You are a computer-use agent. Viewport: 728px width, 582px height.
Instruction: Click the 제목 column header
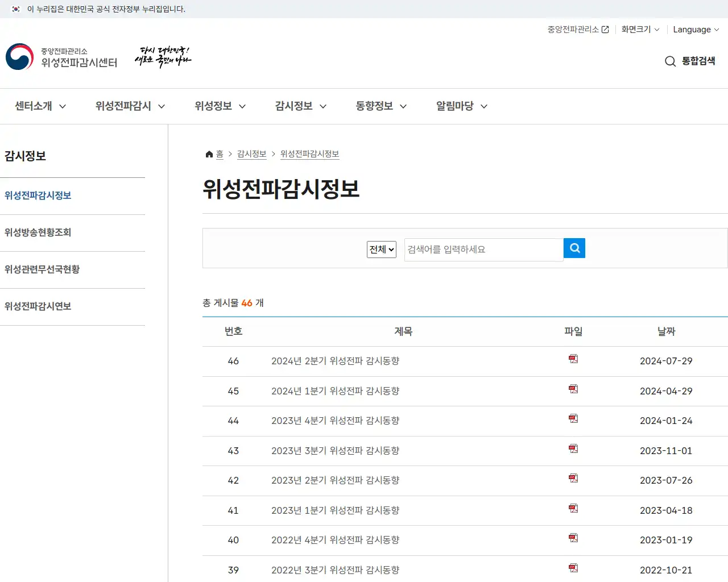[x=403, y=331]
